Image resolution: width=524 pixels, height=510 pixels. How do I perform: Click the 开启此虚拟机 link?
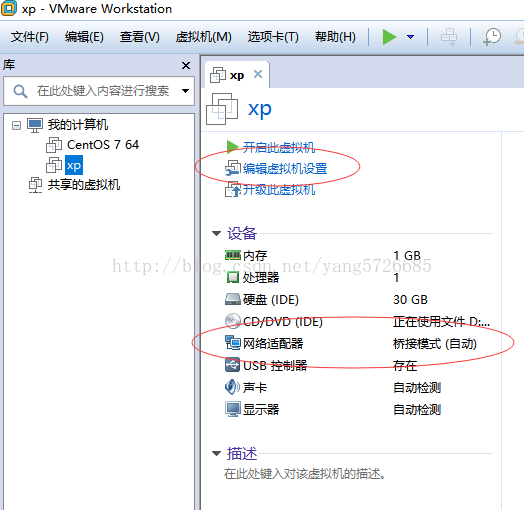coord(279,147)
